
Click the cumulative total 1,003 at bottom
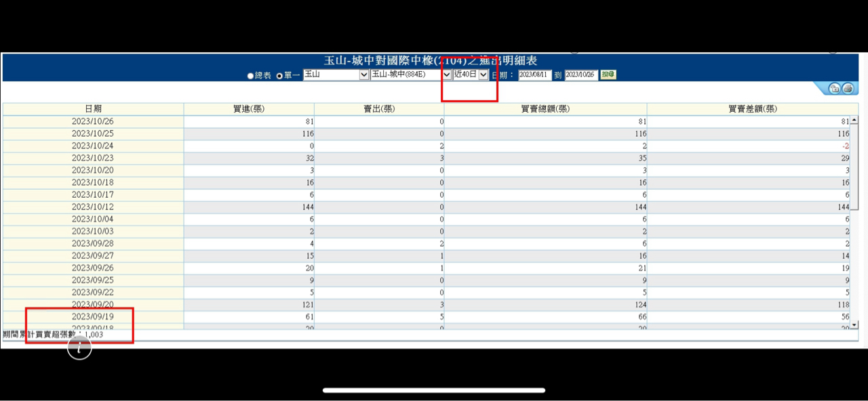[x=94, y=335]
